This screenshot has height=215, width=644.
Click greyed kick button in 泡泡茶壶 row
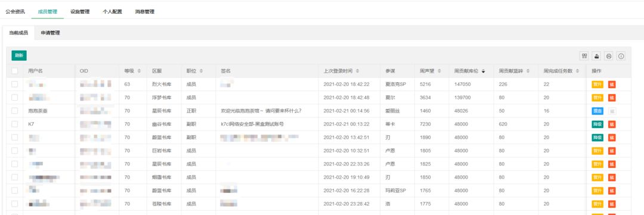click(x=612, y=111)
